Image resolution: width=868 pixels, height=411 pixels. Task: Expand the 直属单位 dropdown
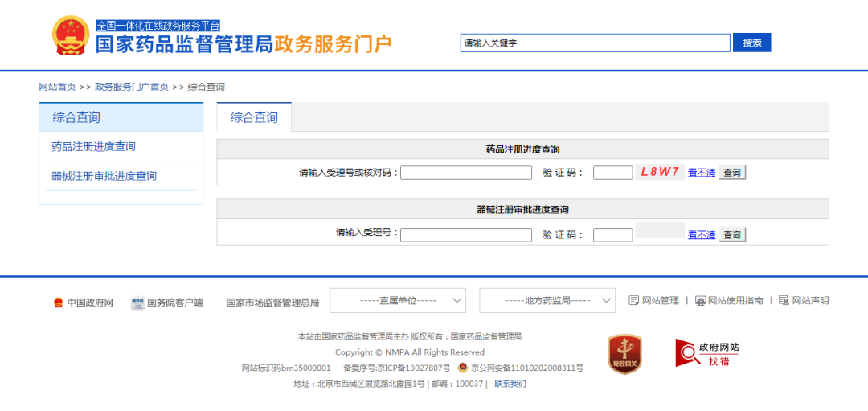398,300
